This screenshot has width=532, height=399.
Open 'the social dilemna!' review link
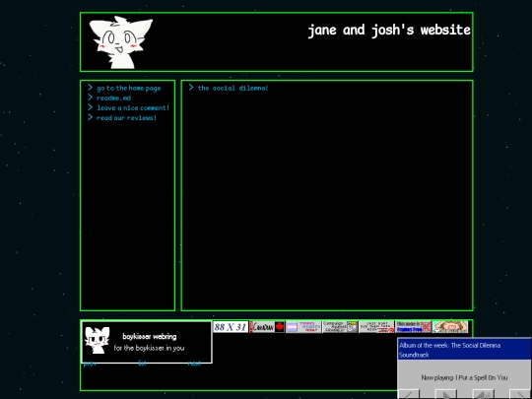233,88
